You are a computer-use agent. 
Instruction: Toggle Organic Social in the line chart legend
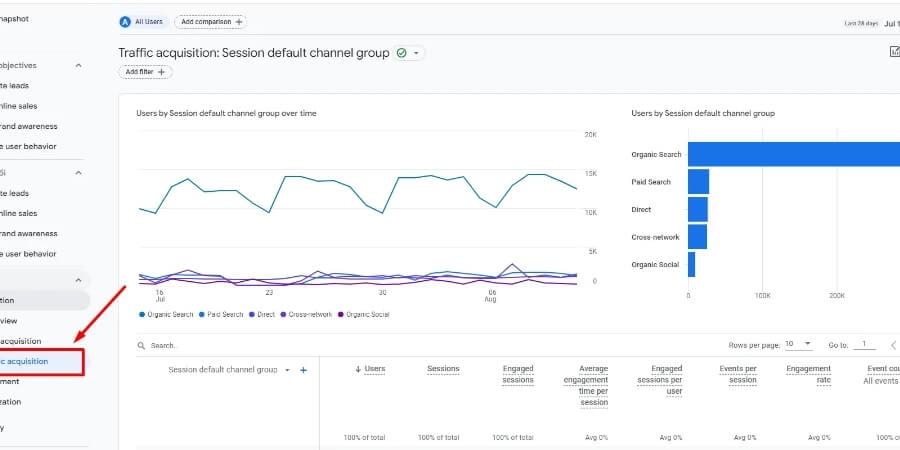364,315
